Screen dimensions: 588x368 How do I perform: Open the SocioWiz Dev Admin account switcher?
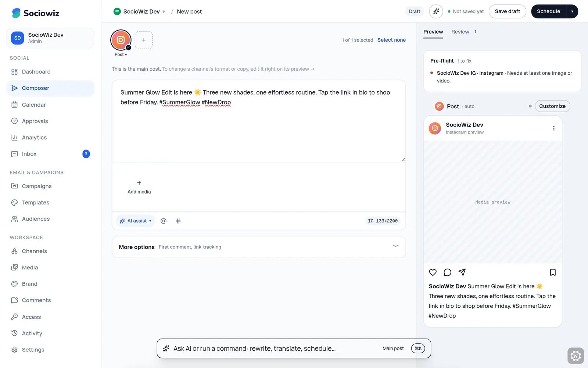[50, 38]
